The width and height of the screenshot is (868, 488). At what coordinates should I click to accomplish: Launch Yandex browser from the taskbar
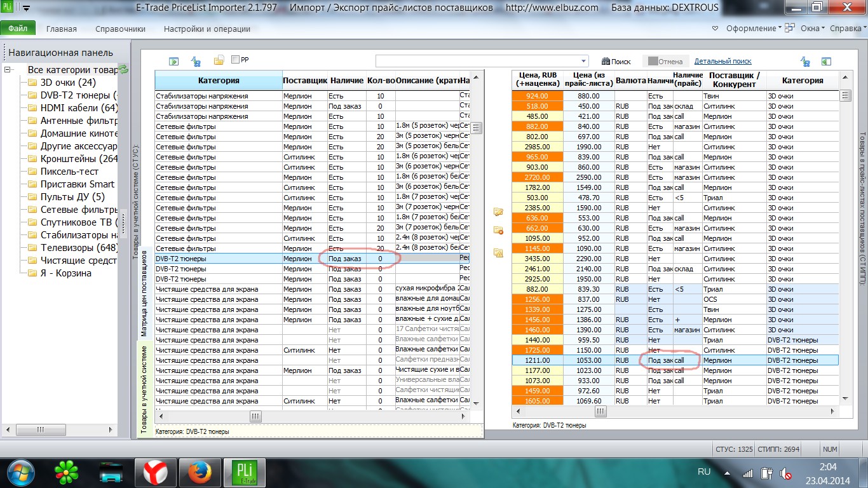pos(154,473)
